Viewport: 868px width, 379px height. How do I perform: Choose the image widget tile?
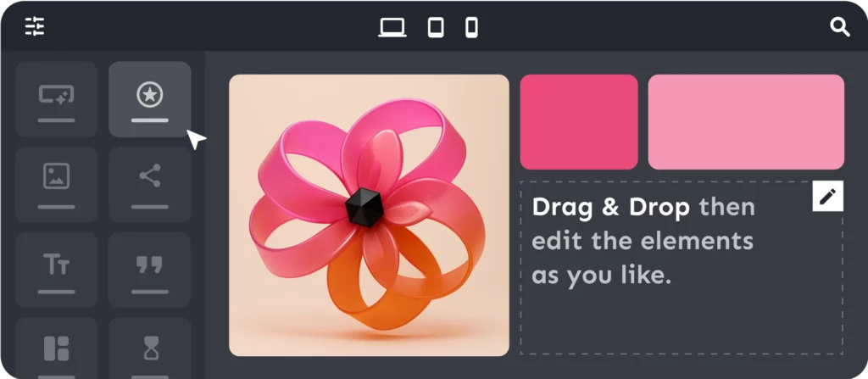57,185
